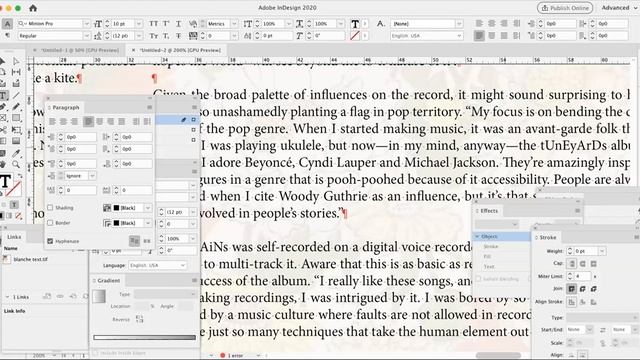640x360 pixels.
Task: Select the Rectangle tool in toolbox
Action: coord(16,118)
